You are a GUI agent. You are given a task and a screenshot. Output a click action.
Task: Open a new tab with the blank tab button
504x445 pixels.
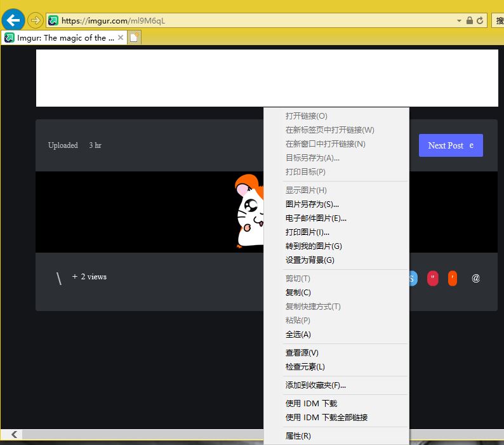(135, 37)
